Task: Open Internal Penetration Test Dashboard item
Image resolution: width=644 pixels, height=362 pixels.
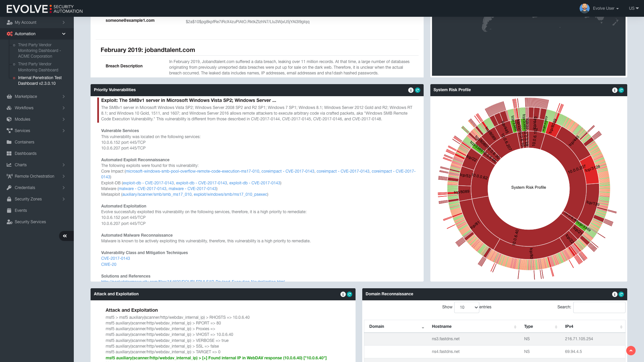Action: (40, 80)
